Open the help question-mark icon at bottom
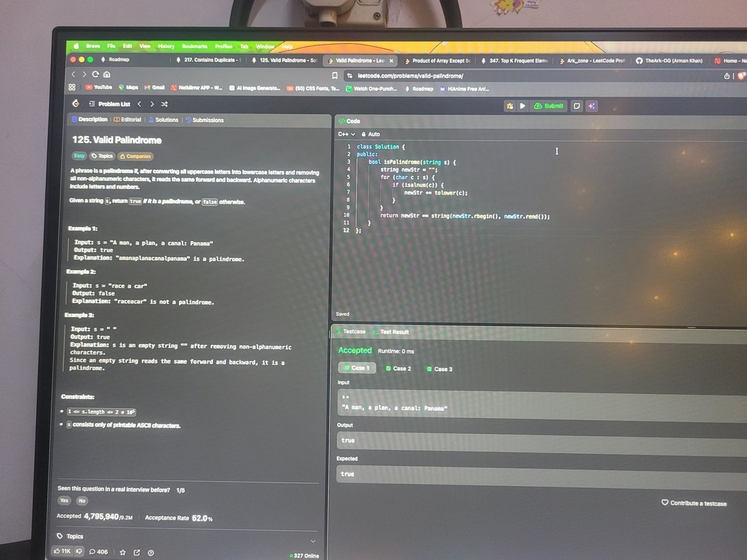The width and height of the screenshot is (747, 560). (x=151, y=553)
